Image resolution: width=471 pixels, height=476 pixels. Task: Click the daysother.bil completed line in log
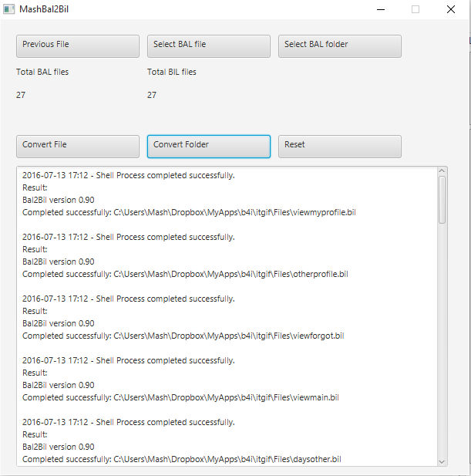click(182, 459)
